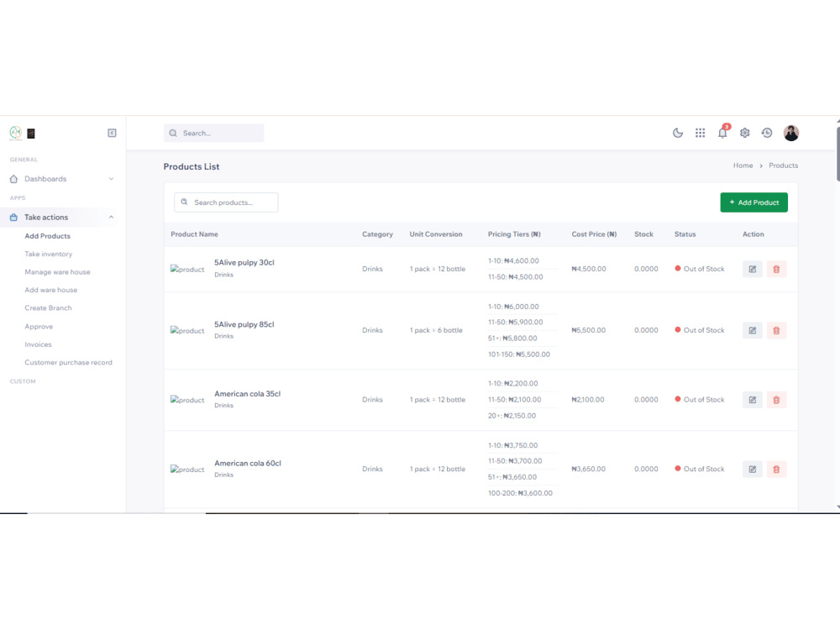Screen dimensions: 840x630
Task: Click the 5Alive pulpy 85cl product name
Action: coord(244,324)
